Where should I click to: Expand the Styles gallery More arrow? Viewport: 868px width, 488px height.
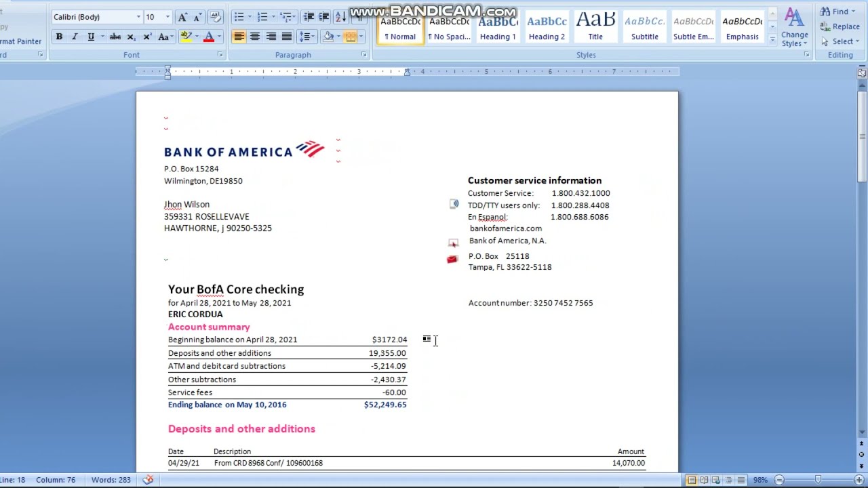[x=772, y=41]
